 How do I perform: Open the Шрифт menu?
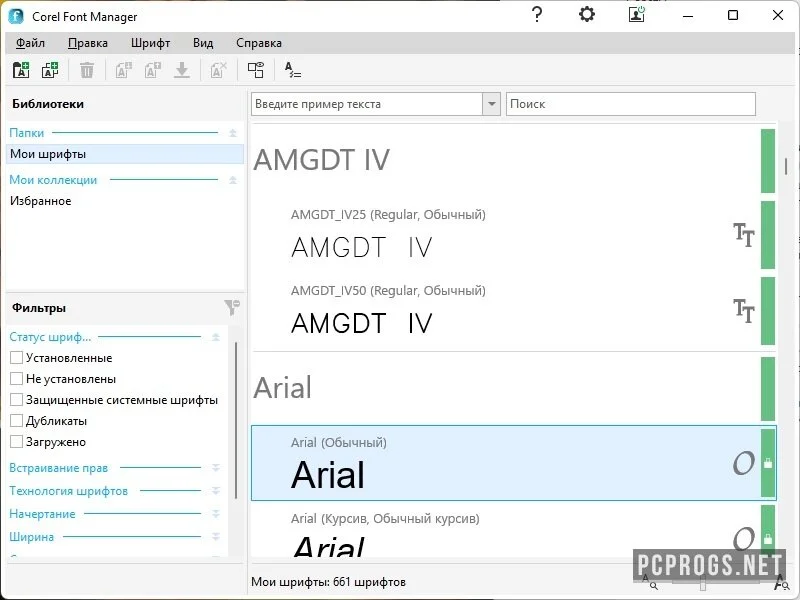pos(151,43)
